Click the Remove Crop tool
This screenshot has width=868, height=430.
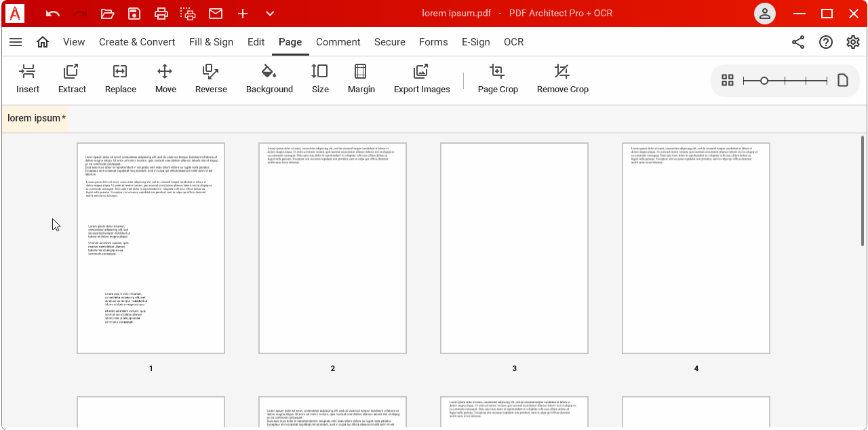click(x=563, y=79)
